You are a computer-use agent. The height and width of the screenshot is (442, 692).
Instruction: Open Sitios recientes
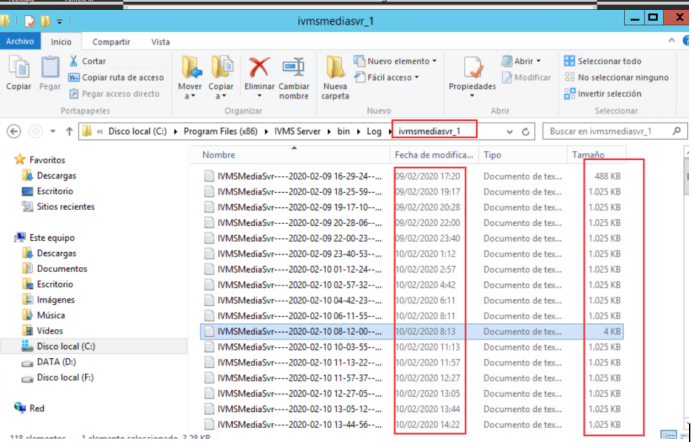58,206
